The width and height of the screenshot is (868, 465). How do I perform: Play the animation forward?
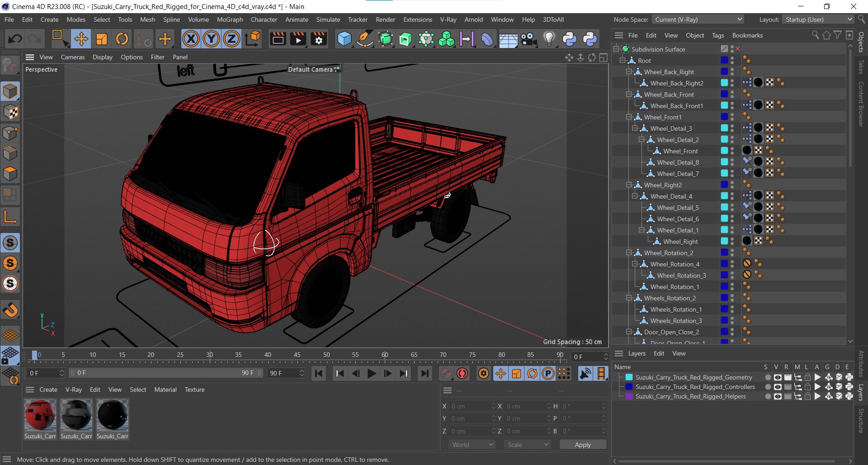click(x=372, y=374)
